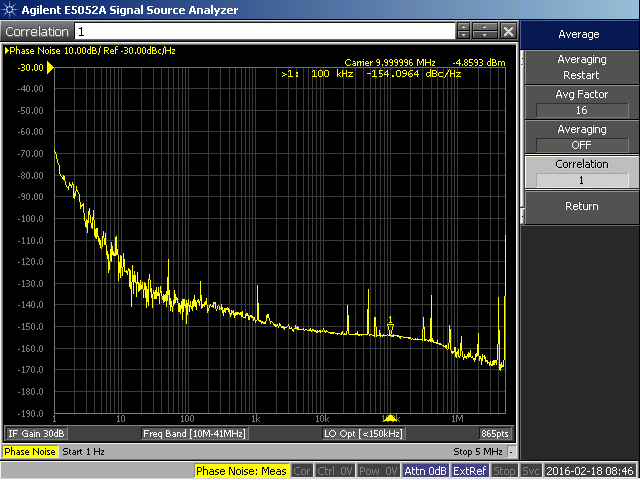
Task: Click the Attn 0dB status indicator
Action: pos(425,471)
